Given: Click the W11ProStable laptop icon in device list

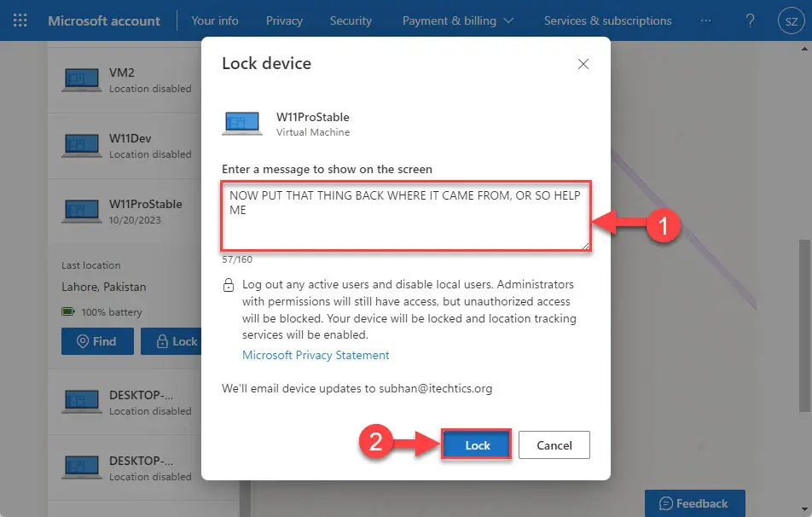Looking at the screenshot, I should click(x=81, y=212).
